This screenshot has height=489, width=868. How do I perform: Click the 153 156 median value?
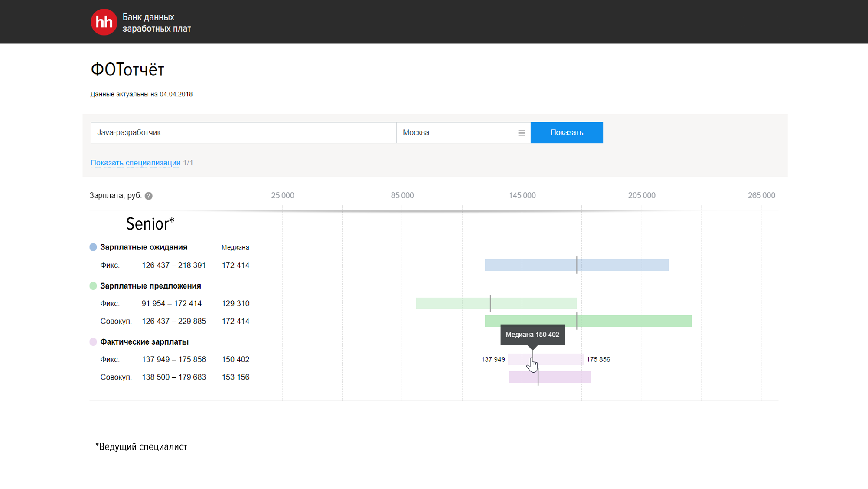235,377
